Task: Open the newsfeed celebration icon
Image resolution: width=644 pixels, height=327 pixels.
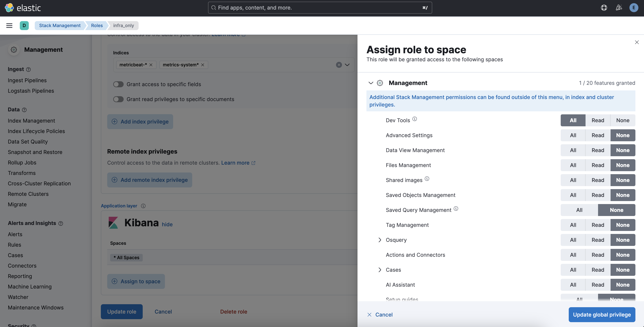Action: tap(619, 8)
